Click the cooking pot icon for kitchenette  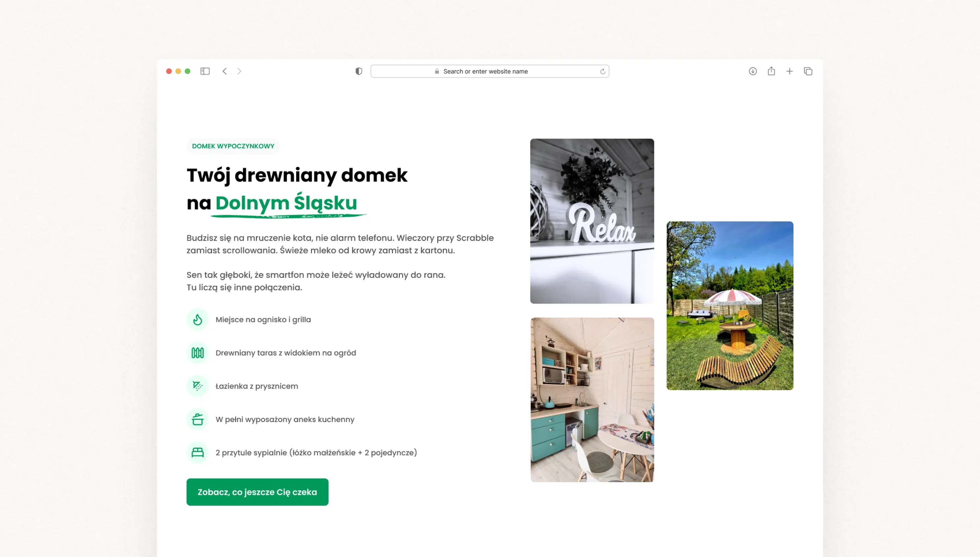coord(197,419)
